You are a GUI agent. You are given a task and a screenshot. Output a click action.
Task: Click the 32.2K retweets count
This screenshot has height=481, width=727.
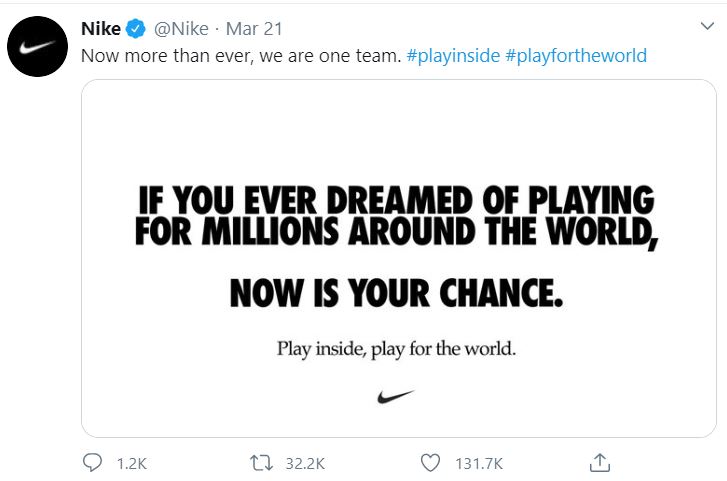coord(305,463)
